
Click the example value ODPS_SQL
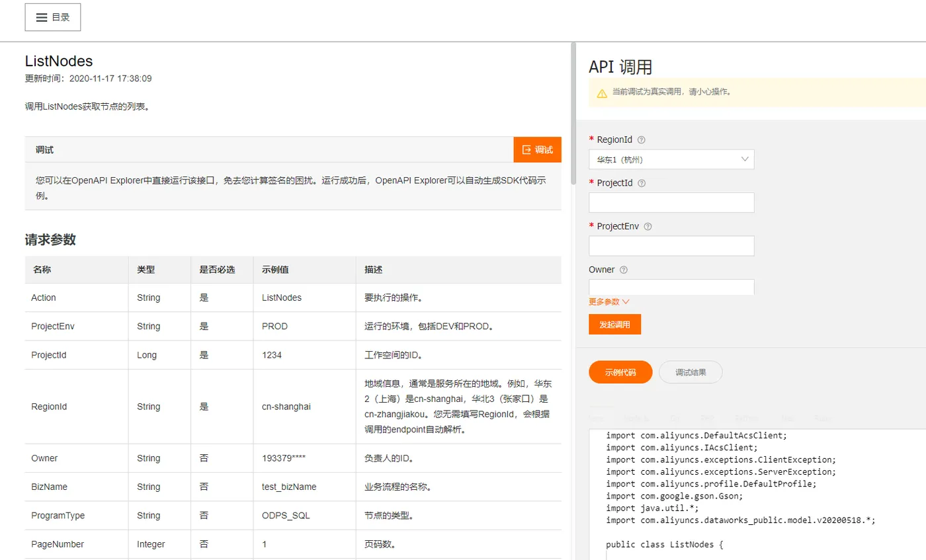tap(286, 515)
